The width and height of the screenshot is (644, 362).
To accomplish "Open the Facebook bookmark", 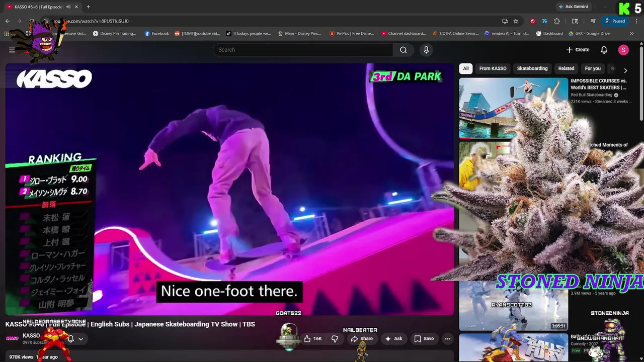I will 156,34.
